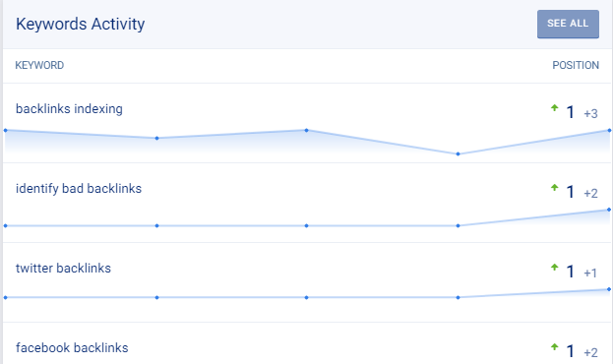Click middle data point of twitter backlinks chart
Viewport: 613px width, 364px height.
307,297
